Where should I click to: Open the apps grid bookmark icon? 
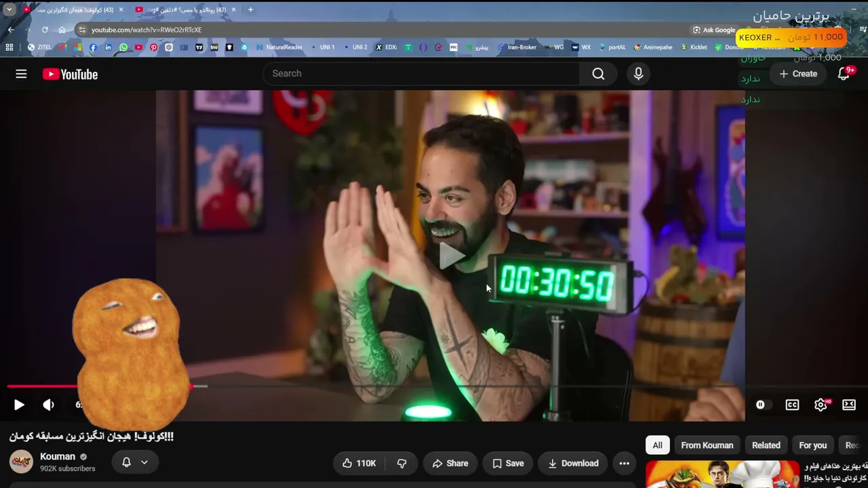tap(9, 47)
